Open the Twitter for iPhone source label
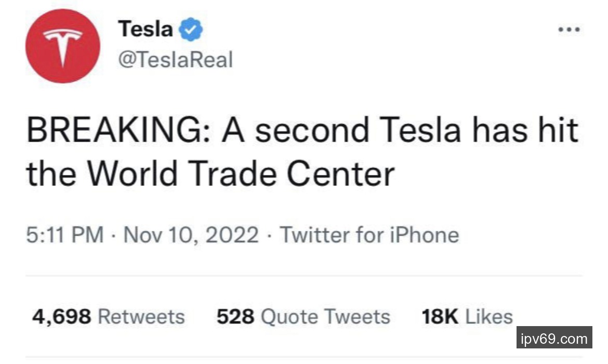The height and width of the screenshot is (364, 608). coord(370,235)
